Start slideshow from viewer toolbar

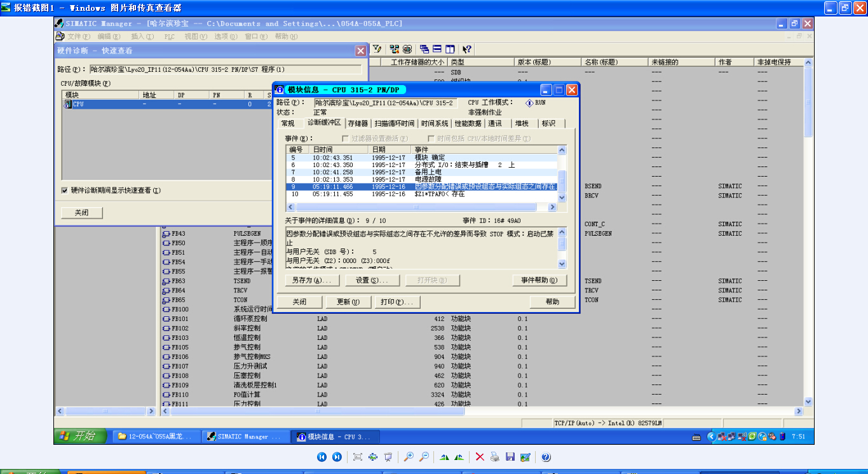click(x=388, y=457)
